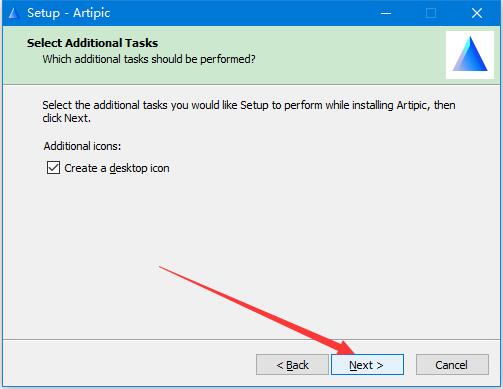Viewport: 503px width, 389px height.
Task: Click the tick mark inside the desktop icon checkbox
Action: coord(53,168)
